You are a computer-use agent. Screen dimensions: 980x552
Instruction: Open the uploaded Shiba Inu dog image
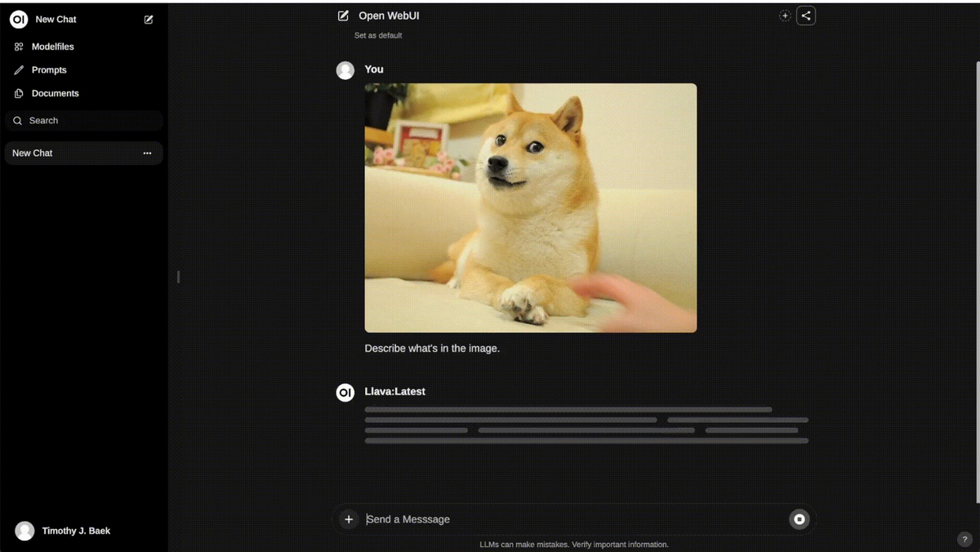click(x=531, y=207)
